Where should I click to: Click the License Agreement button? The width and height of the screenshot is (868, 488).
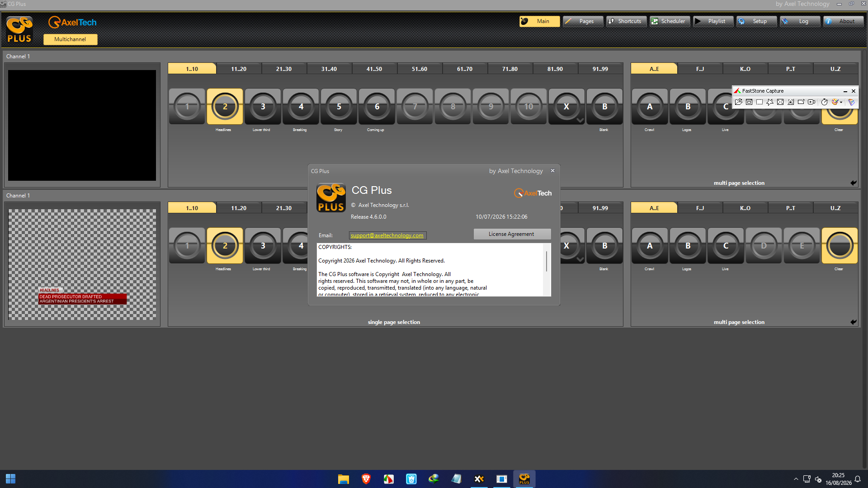(512, 234)
